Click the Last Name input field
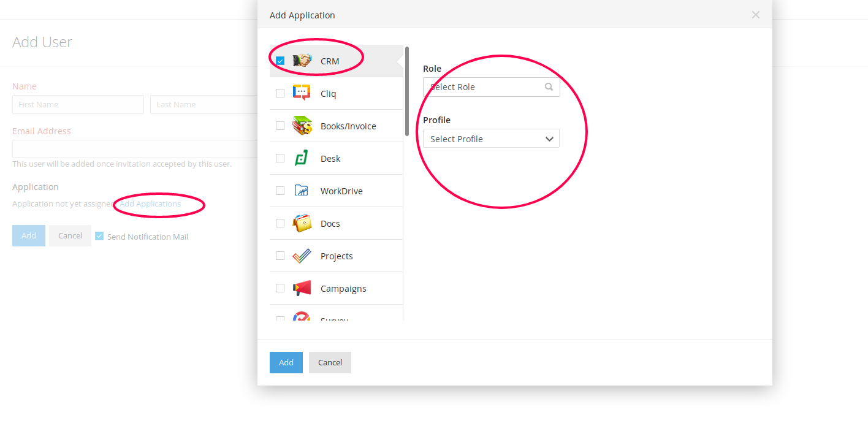868x426 pixels. [204, 104]
